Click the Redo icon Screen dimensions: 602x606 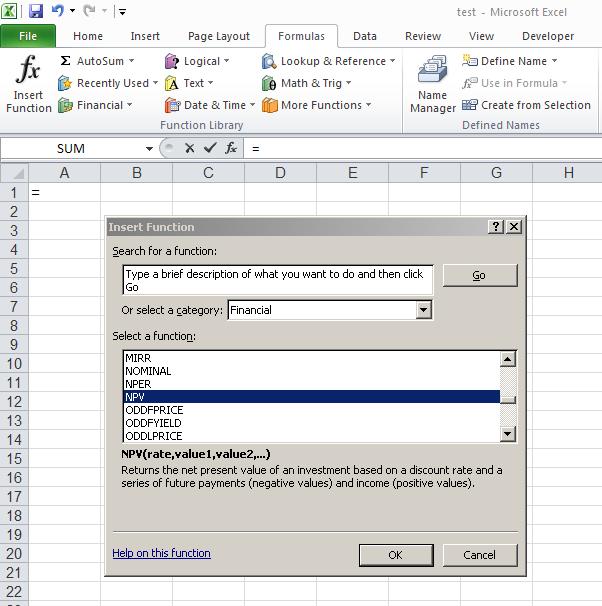(x=90, y=11)
